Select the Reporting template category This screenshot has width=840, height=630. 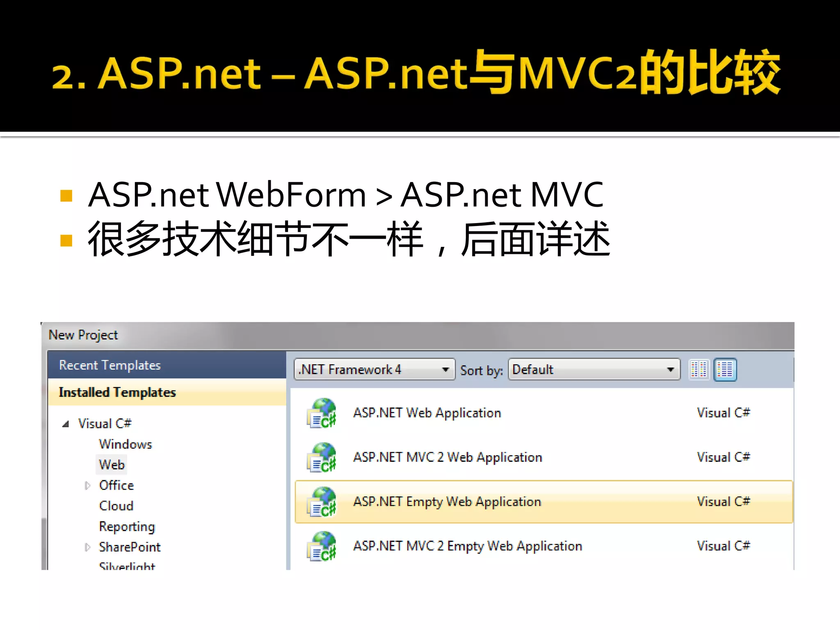pos(127,527)
